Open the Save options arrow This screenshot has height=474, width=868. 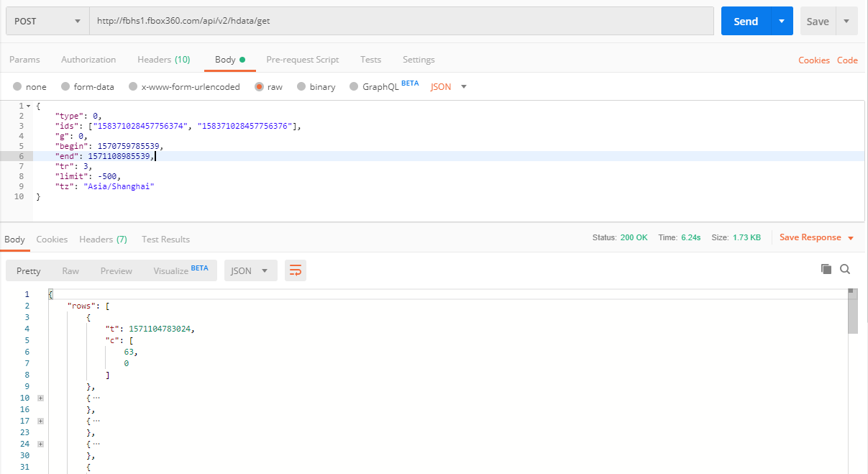point(846,22)
